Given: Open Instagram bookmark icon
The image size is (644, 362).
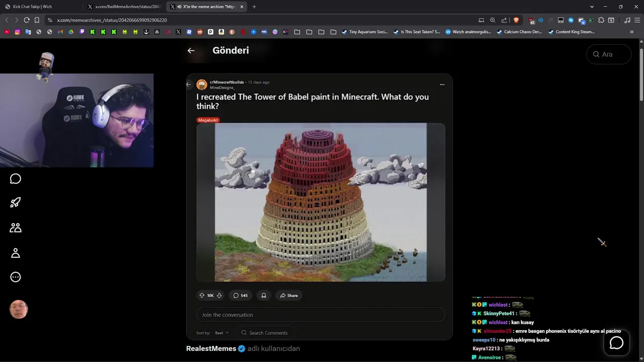Looking at the screenshot, I should pos(17,32).
